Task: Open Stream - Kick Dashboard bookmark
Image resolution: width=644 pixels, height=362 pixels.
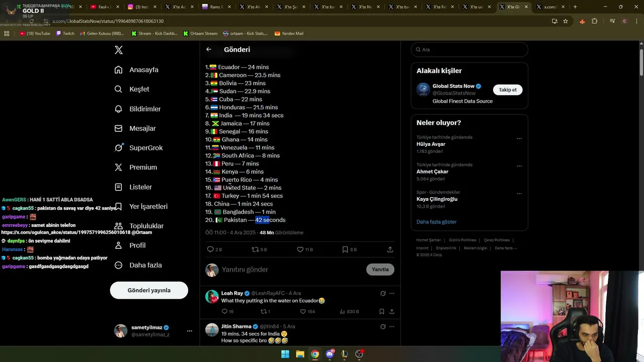Action: click(154, 34)
